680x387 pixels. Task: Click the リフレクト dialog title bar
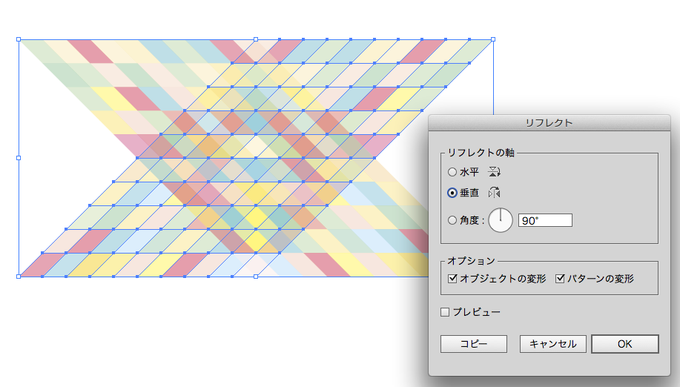(549, 123)
